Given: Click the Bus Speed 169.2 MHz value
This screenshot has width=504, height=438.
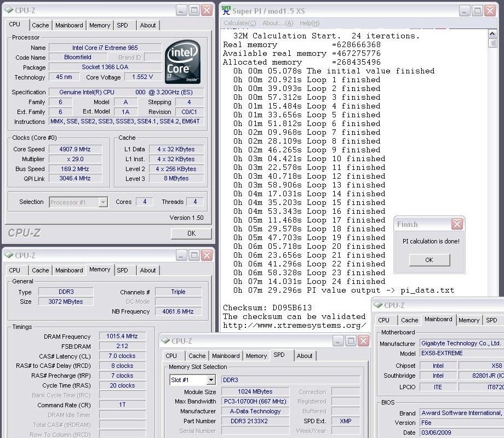Looking at the screenshot, I should click(75, 169).
